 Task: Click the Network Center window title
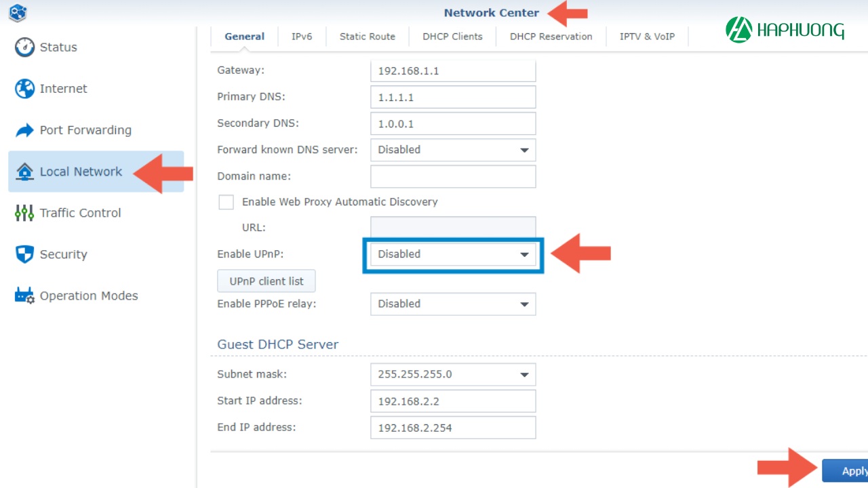click(x=492, y=12)
